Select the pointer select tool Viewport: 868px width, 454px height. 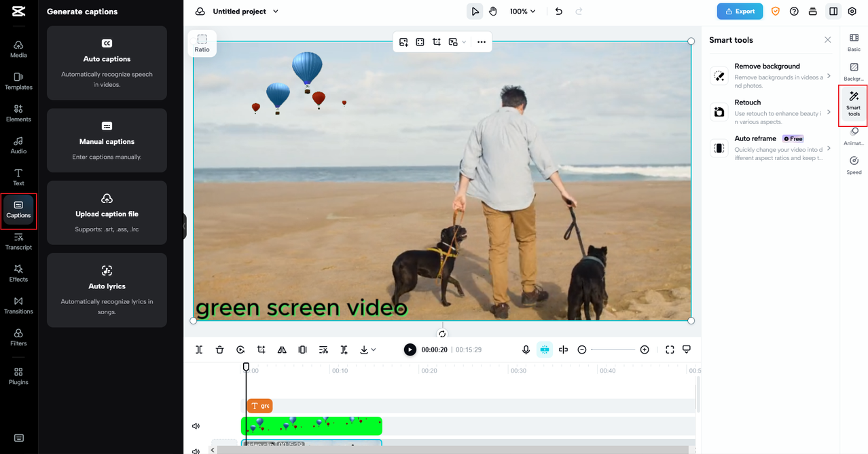(x=475, y=12)
